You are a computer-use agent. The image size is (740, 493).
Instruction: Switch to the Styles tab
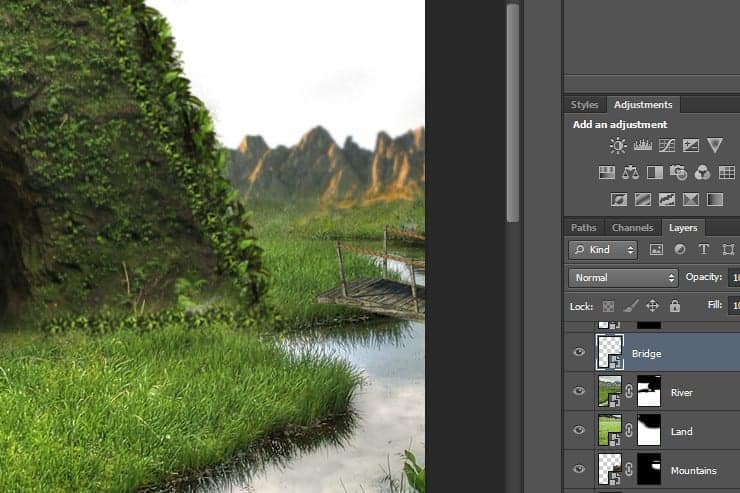pos(584,105)
